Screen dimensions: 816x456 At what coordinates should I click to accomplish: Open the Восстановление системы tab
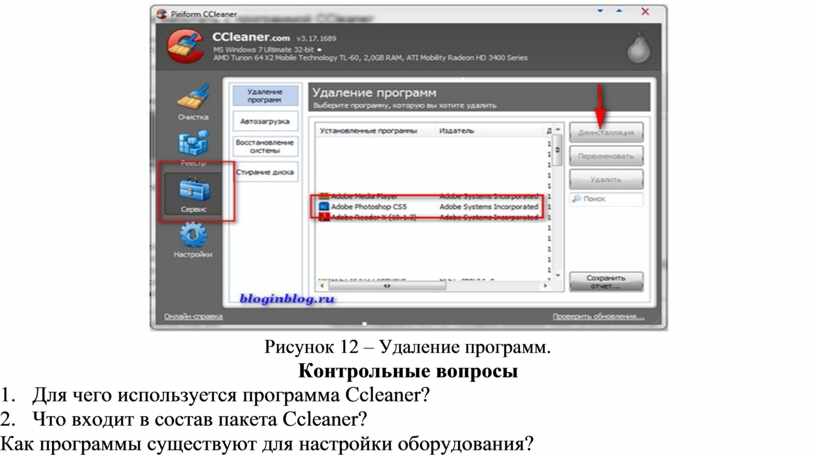coord(265,146)
